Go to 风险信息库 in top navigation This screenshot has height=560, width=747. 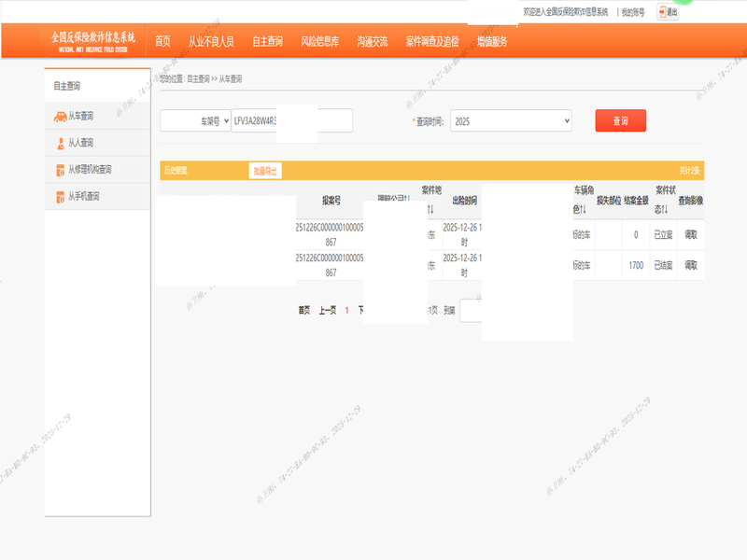coord(320,41)
